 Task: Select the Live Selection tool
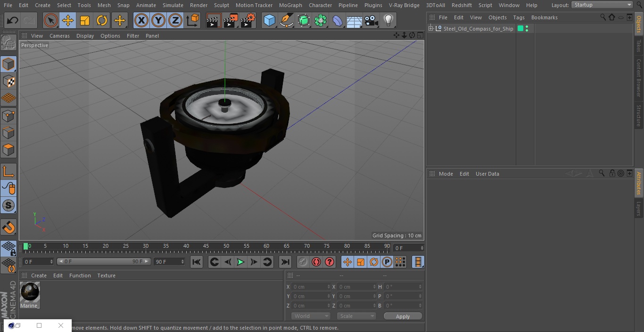coord(50,21)
